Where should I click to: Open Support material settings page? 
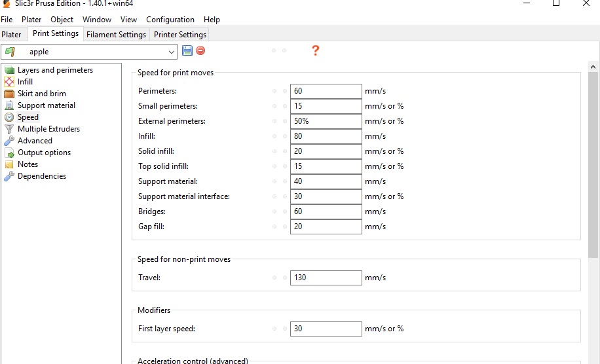[x=46, y=105]
